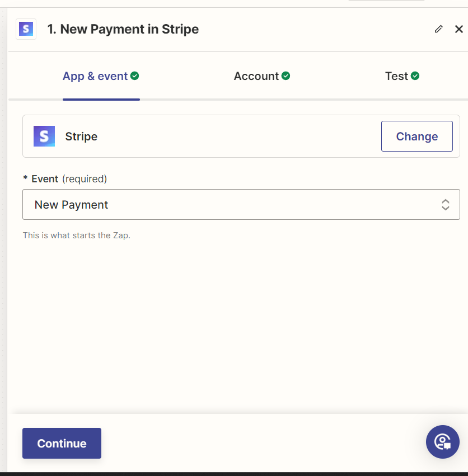Click the step title '1. New Payment in Stripe'
Screen dimensions: 468x476
coord(123,29)
